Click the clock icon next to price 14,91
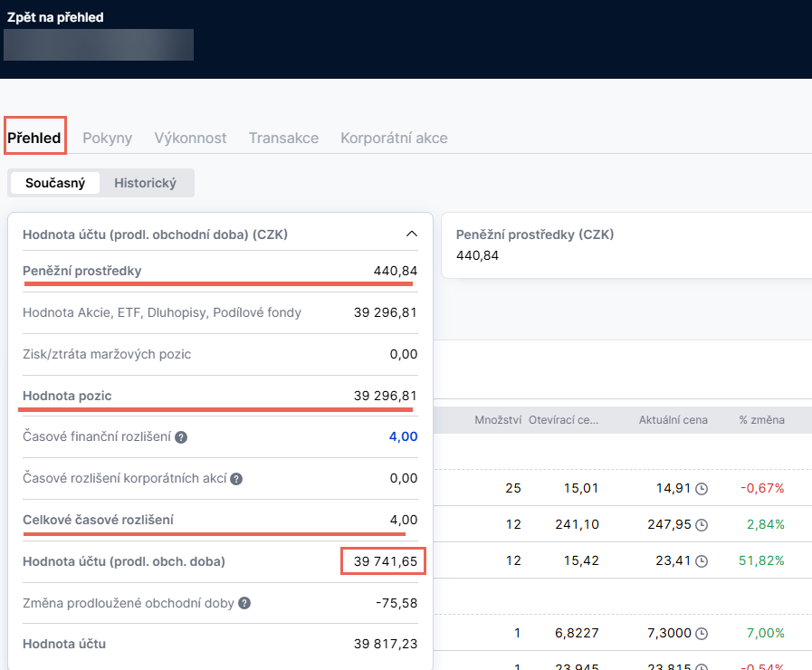812x670 pixels. pyautogui.click(x=701, y=489)
